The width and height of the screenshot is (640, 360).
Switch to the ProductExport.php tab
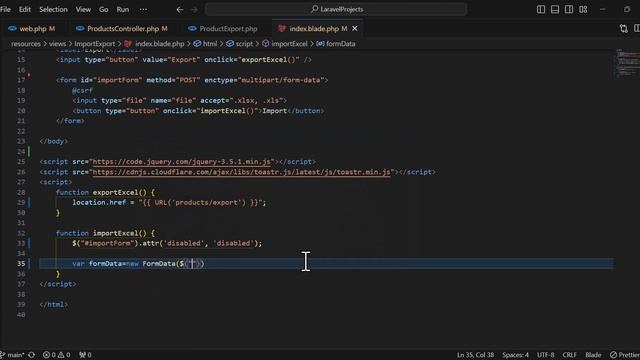[223, 29]
